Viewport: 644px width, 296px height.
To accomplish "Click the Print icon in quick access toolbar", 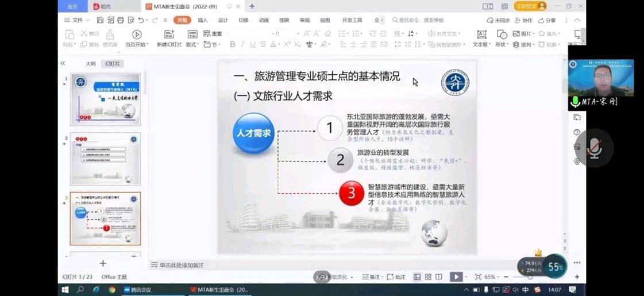I will [x=121, y=20].
